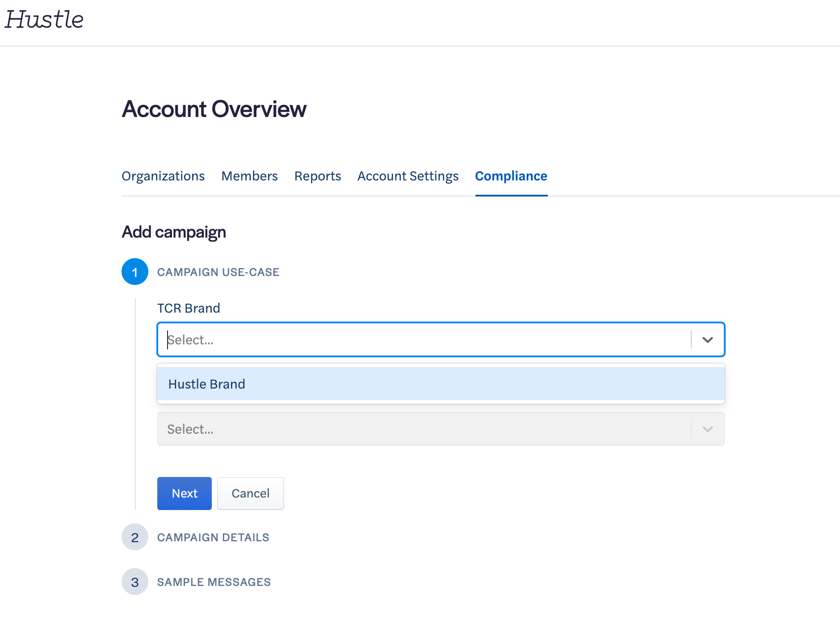The image size is (840, 619).
Task: Click the step 3 circle icon
Action: pyautogui.click(x=135, y=582)
